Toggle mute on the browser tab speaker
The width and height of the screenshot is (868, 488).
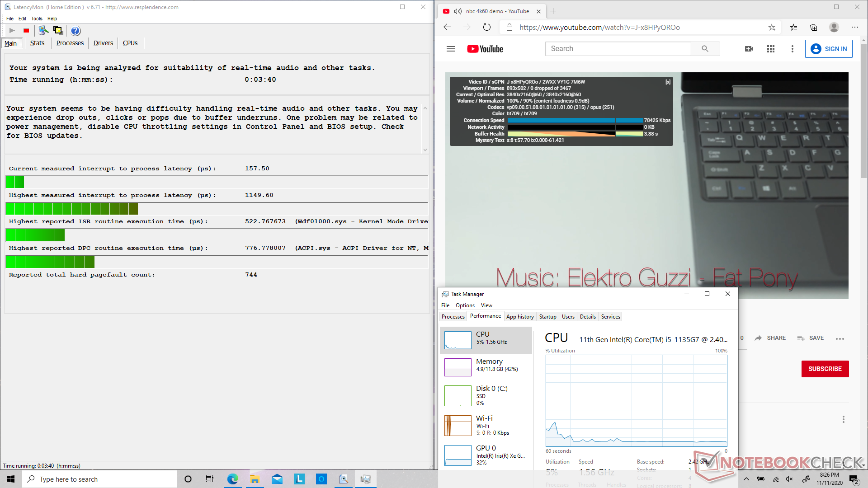click(x=458, y=11)
